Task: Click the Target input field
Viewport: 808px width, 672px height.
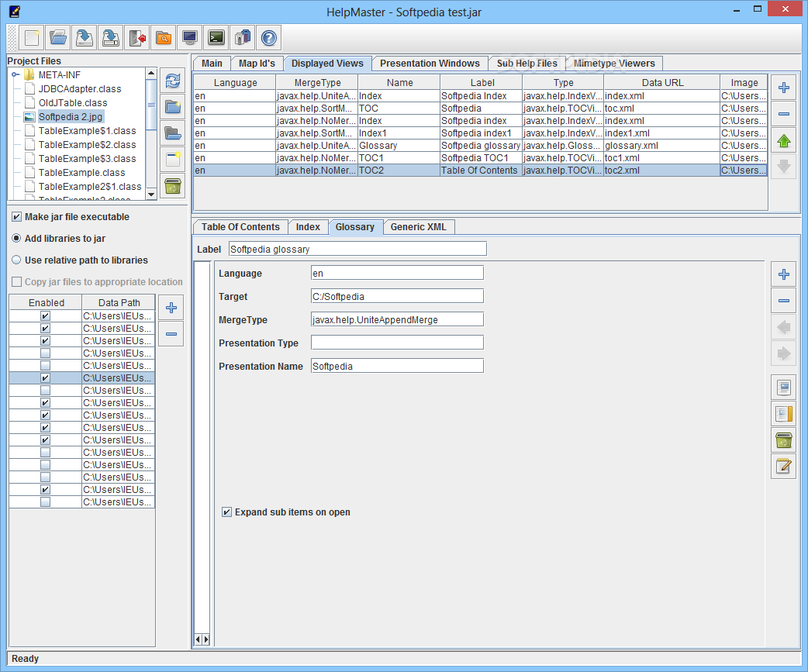Action: point(397,296)
